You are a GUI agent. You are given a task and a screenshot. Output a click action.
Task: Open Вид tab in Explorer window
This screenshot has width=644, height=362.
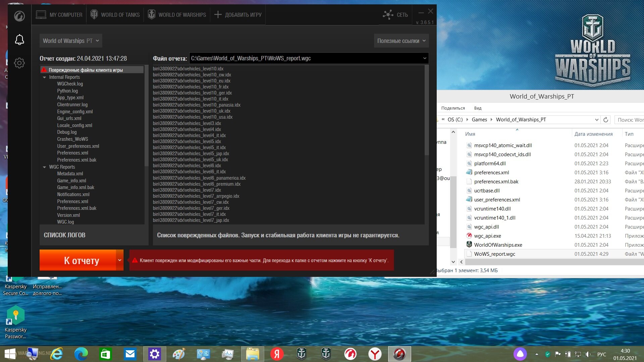point(478,108)
